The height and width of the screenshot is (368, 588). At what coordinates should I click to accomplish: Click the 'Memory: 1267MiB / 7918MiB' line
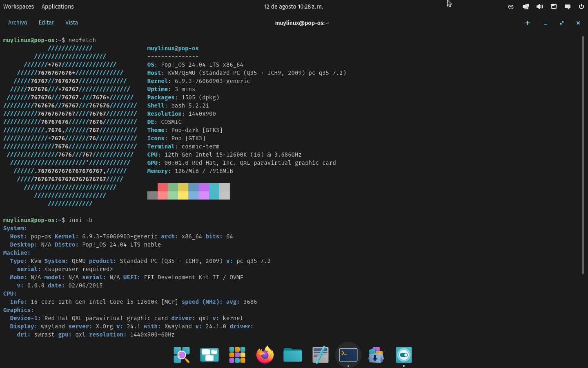pos(190,171)
